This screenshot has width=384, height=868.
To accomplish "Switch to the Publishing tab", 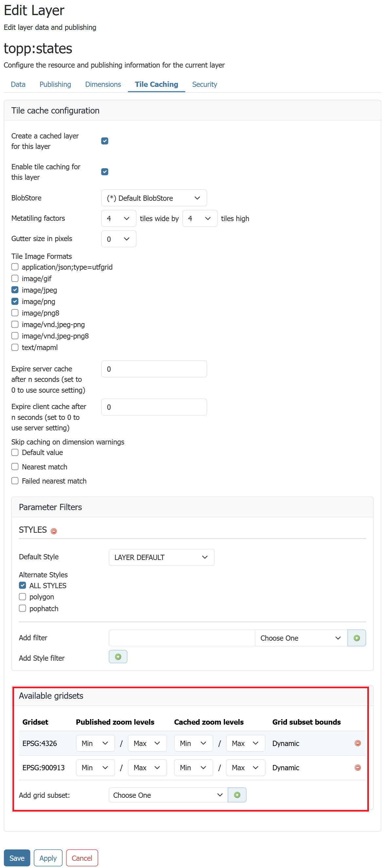I will coord(55,84).
